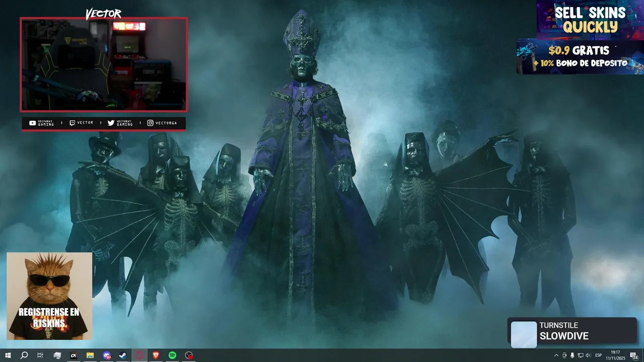Click the $0.9 GRATIS bonus banner

tap(580, 56)
